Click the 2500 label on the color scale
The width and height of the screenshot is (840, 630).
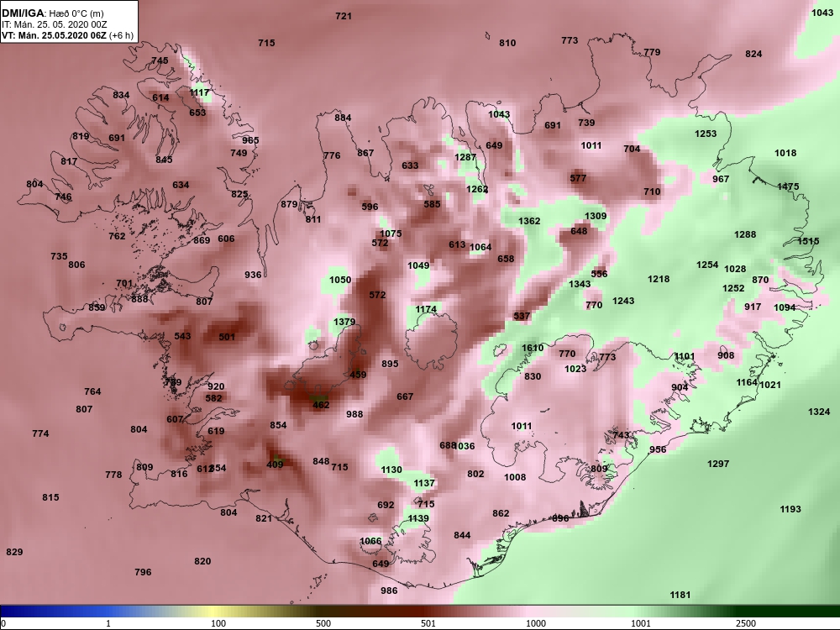coord(746,623)
